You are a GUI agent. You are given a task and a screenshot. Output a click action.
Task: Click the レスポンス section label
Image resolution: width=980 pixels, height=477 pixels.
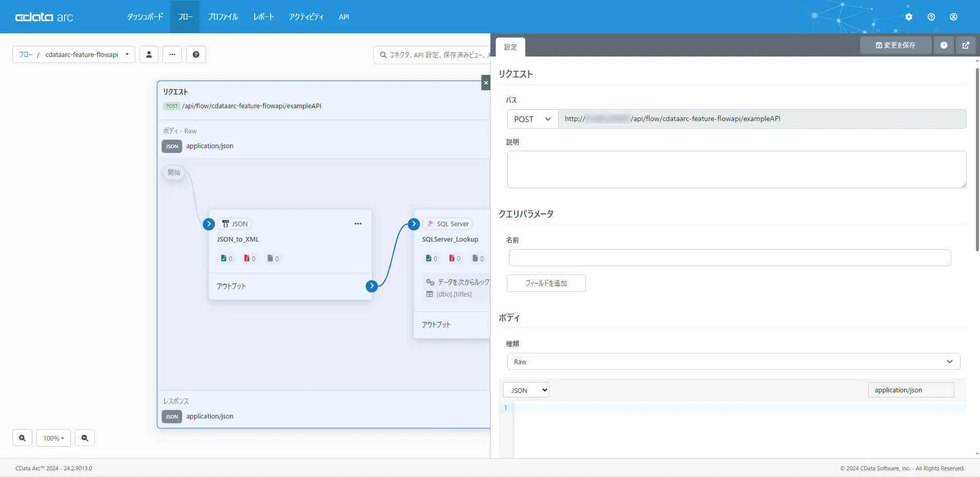tap(176, 401)
